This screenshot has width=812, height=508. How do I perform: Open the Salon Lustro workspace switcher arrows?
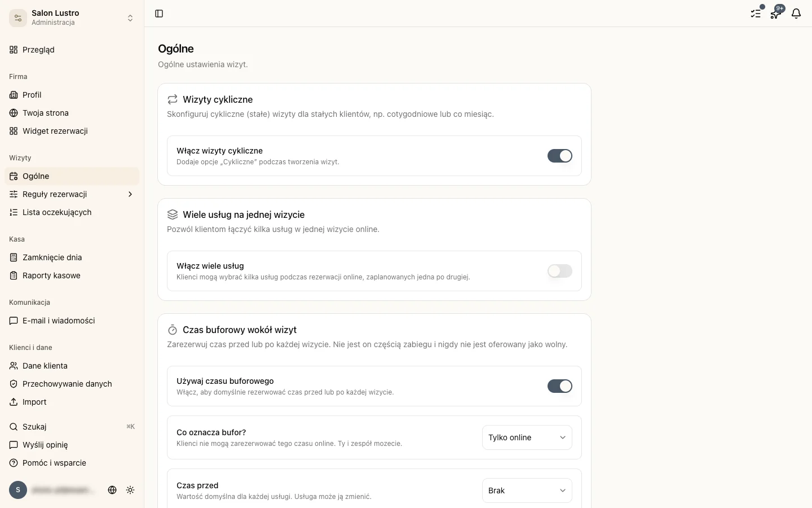coord(130,18)
